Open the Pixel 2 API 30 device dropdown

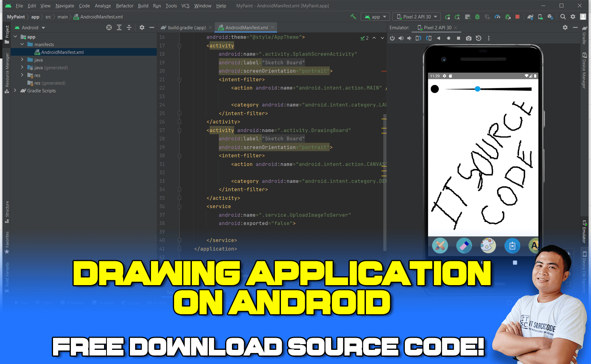416,17
